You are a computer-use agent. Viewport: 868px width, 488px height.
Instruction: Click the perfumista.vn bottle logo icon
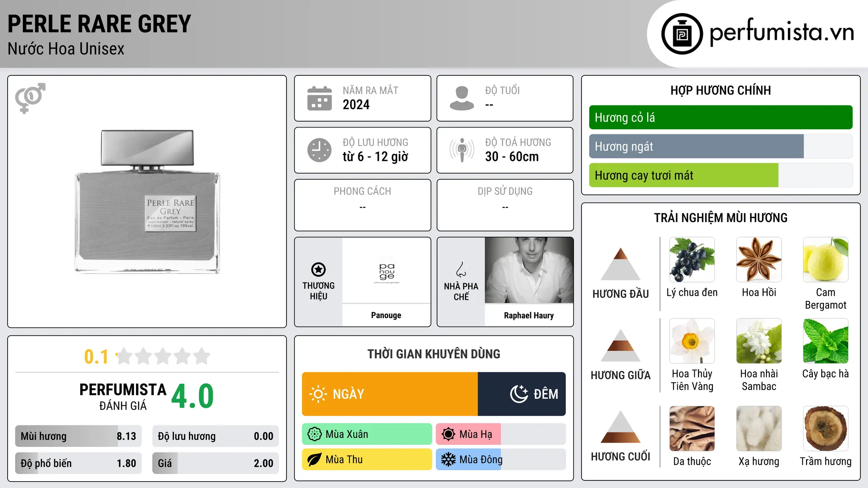682,34
